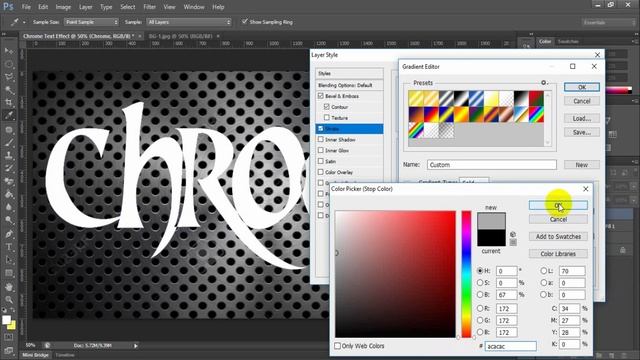640x360 pixels.
Task: Open the Essentials workspace dropdown
Action: click(x=609, y=22)
